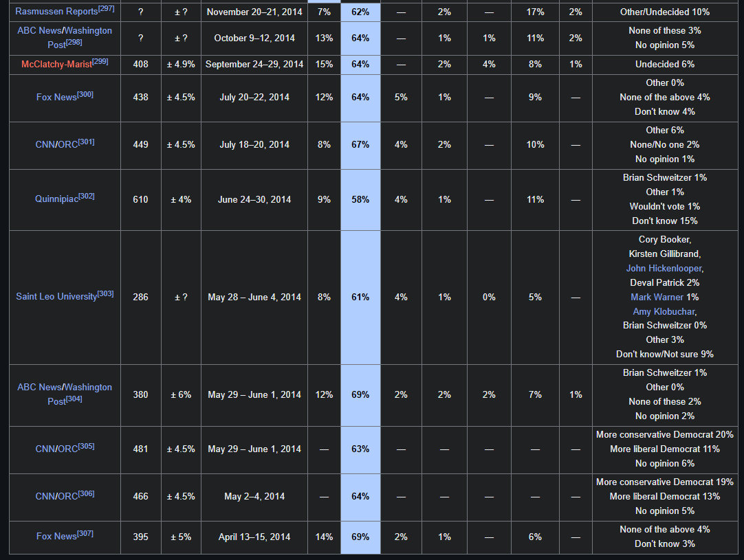This screenshot has height=560, width=744.
Task: Click 'Wouldn't vote 1%' text
Action: [664, 207]
